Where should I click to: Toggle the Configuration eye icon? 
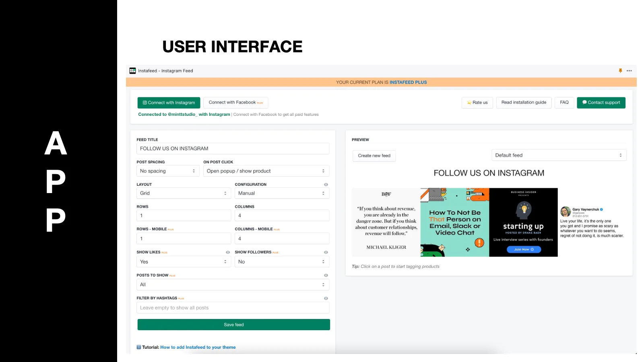[x=326, y=185]
